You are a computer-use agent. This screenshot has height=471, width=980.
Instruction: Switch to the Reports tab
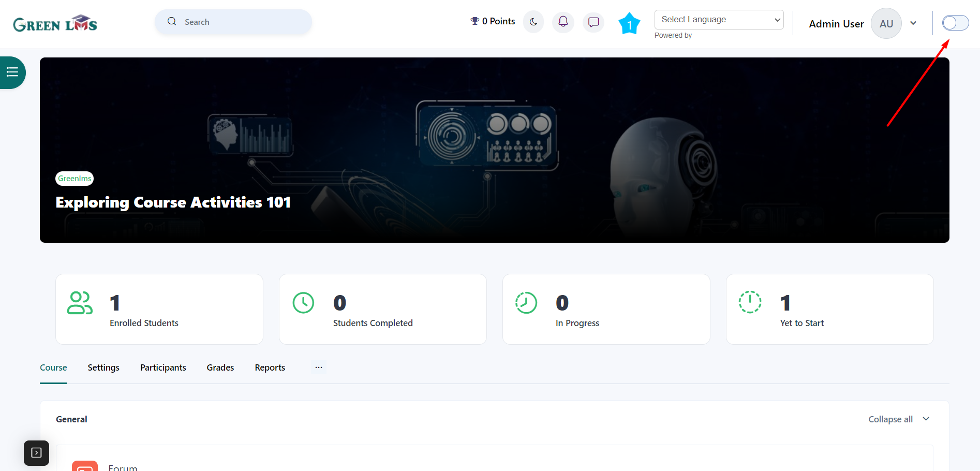(x=270, y=367)
